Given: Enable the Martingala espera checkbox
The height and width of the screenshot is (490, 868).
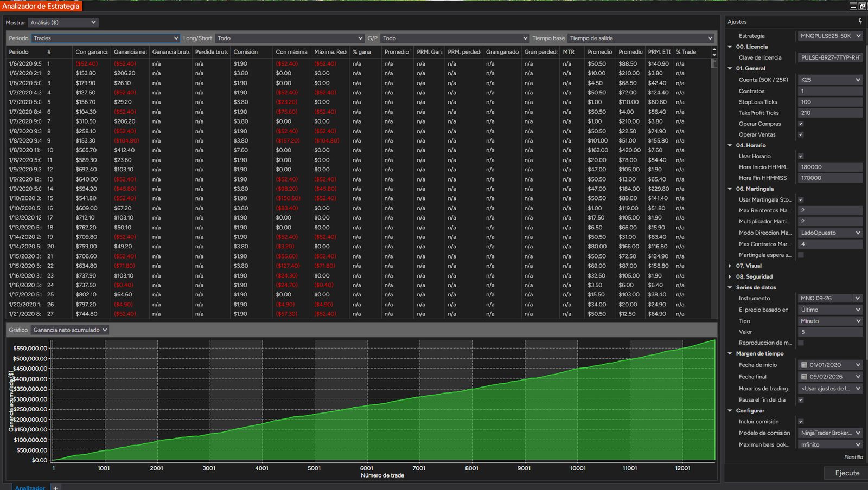Looking at the screenshot, I should pyautogui.click(x=801, y=255).
